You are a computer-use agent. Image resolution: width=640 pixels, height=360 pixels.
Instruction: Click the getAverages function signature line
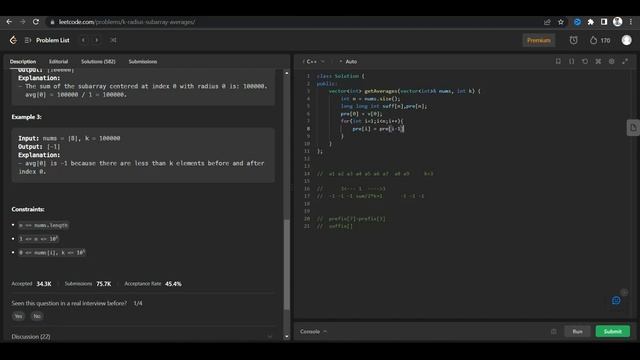coord(404,91)
